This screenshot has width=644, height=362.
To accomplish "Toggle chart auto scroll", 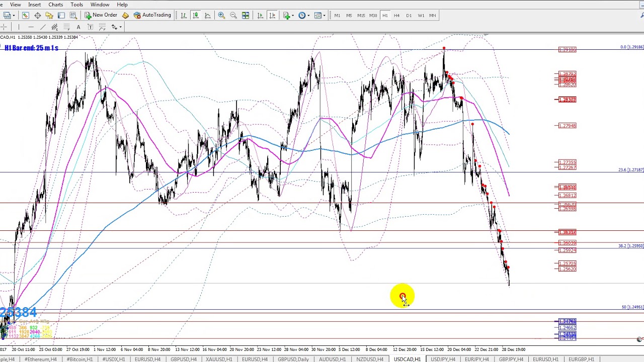I will 260,15.
